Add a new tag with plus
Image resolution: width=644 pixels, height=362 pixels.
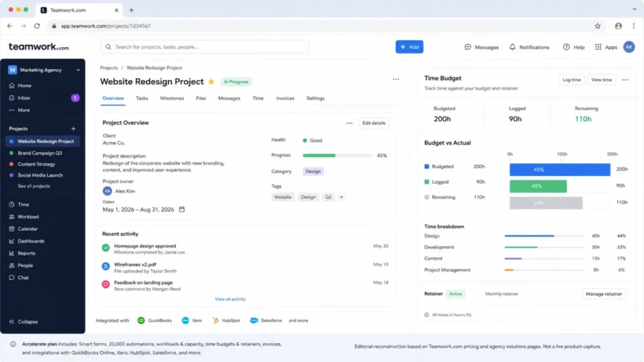(341, 197)
